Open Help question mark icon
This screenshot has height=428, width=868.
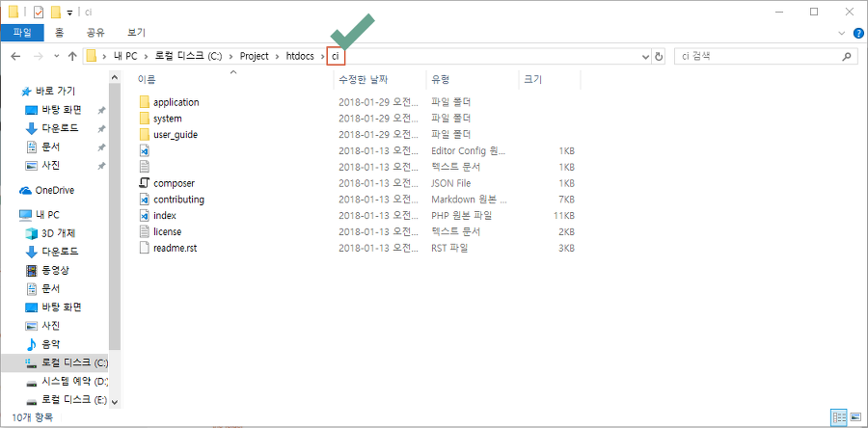coord(857,33)
